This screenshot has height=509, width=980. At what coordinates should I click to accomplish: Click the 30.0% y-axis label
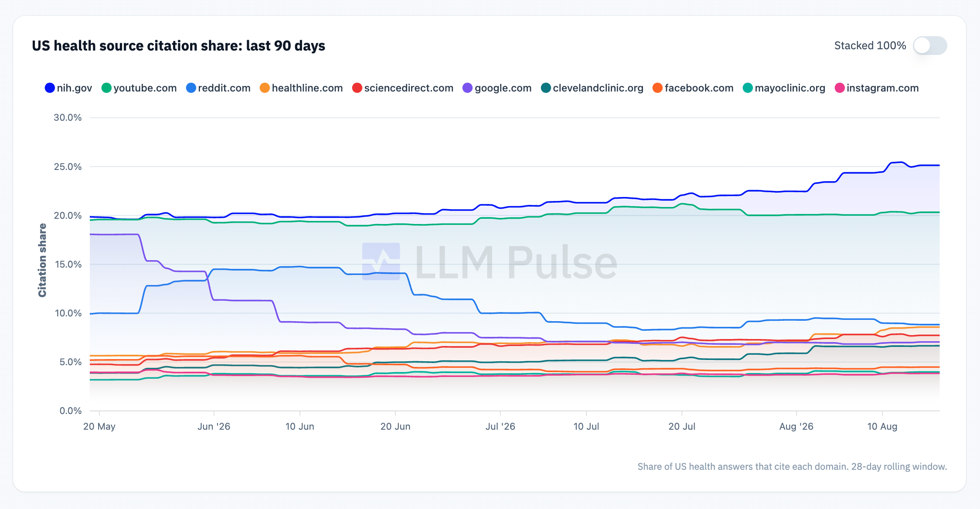pos(68,118)
